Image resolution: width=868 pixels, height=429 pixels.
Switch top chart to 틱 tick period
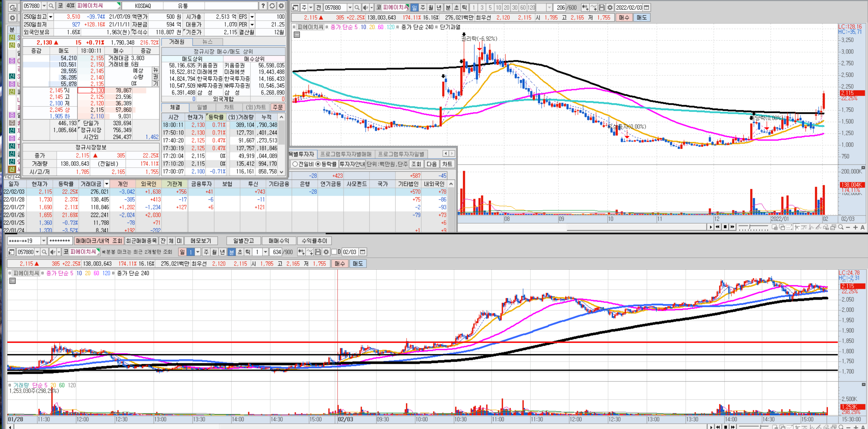[x=465, y=8]
